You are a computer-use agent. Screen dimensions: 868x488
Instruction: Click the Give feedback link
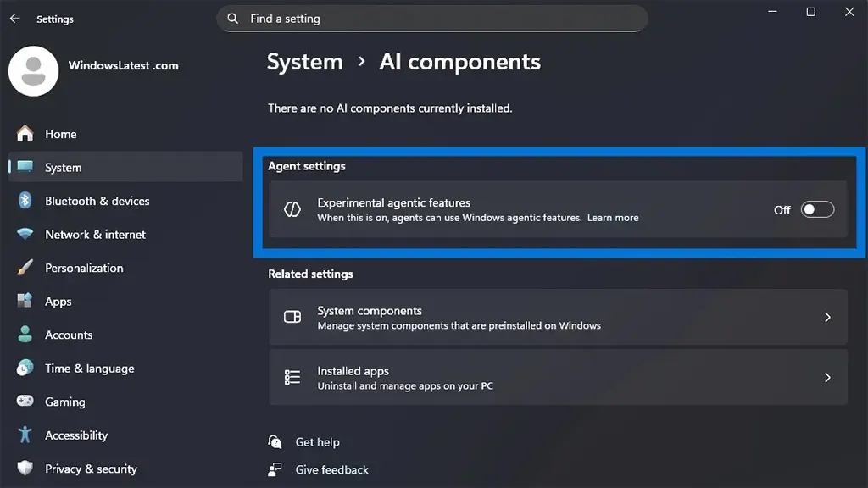click(331, 469)
